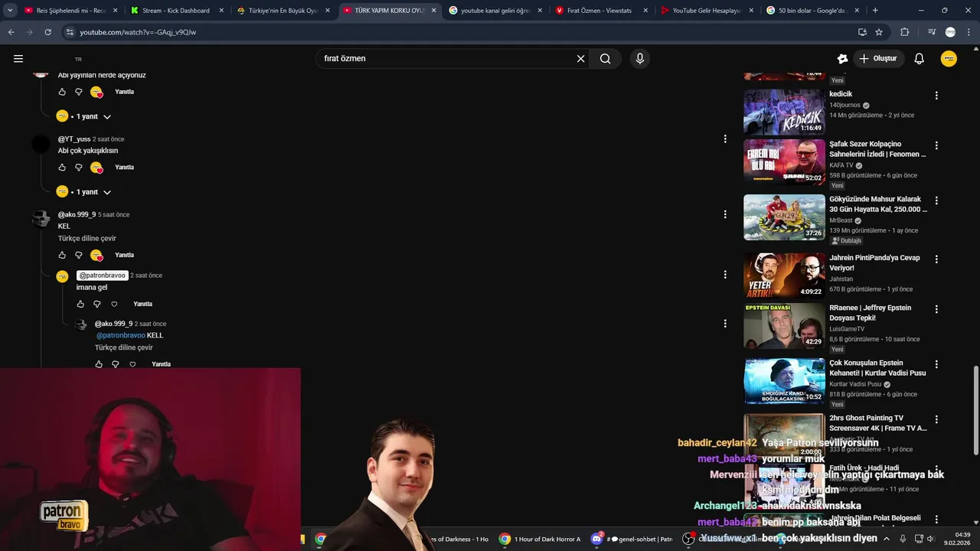This screenshot has width=980, height=551.
Task: Click the Oluştur create button
Action: (878, 59)
